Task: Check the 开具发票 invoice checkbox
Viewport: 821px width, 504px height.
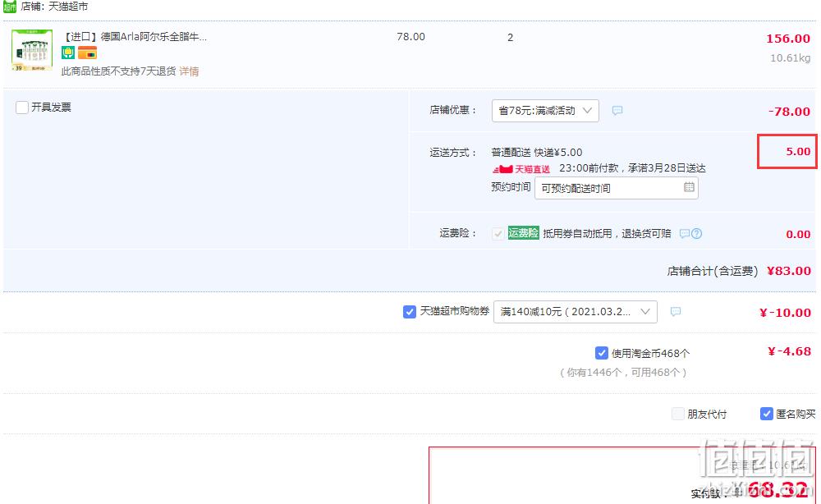Action: pos(22,108)
